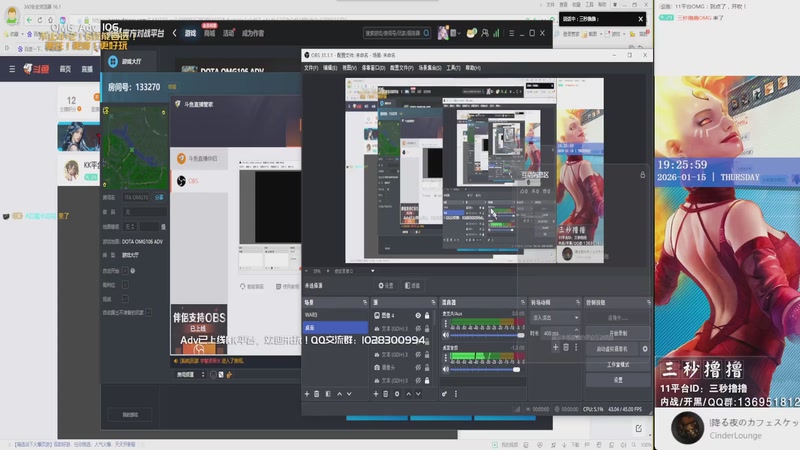This screenshot has width=800, height=450.
Task: Open 停靠窗口(D) menu in OBS
Action: click(373, 68)
